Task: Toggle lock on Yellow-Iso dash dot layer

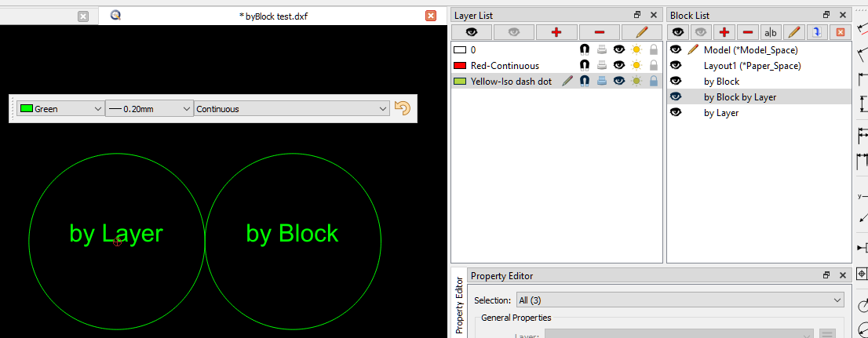Action: pyautogui.click(x=654, y=81)
